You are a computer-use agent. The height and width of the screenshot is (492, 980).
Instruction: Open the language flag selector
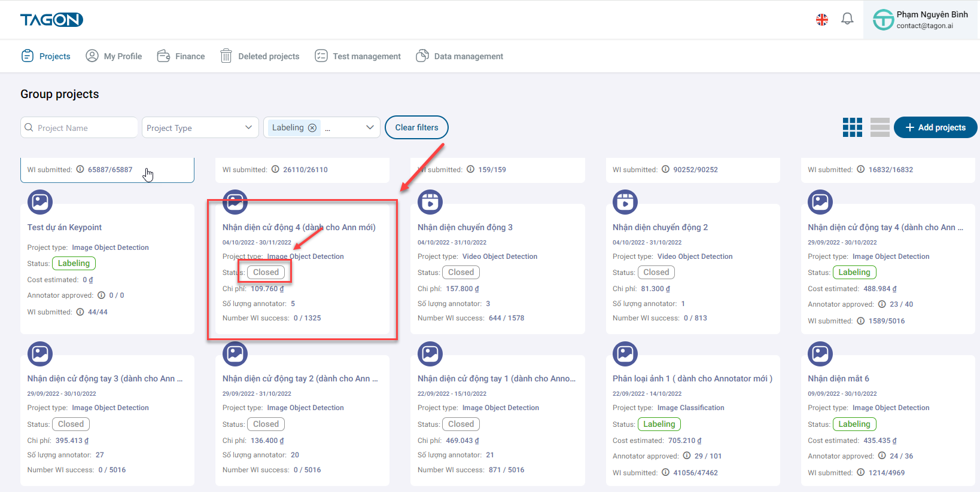(822, 20)
